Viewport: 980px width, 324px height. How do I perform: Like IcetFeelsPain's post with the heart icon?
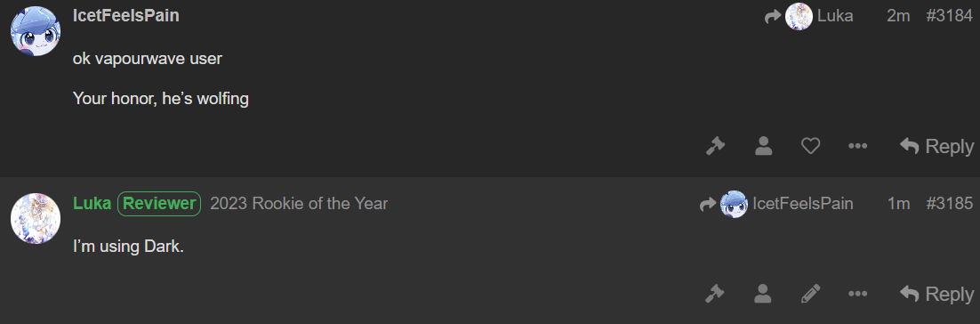(811, 146)
